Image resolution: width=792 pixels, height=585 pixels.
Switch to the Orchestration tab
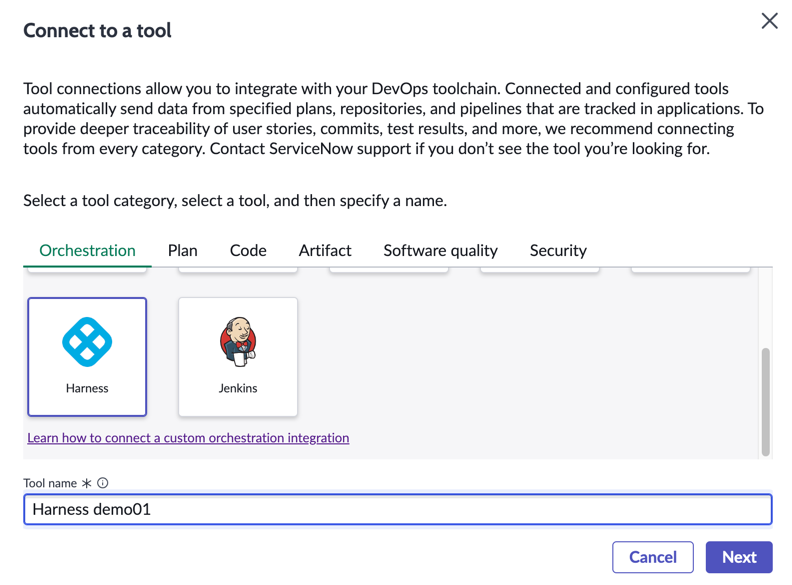coord(87,251)
